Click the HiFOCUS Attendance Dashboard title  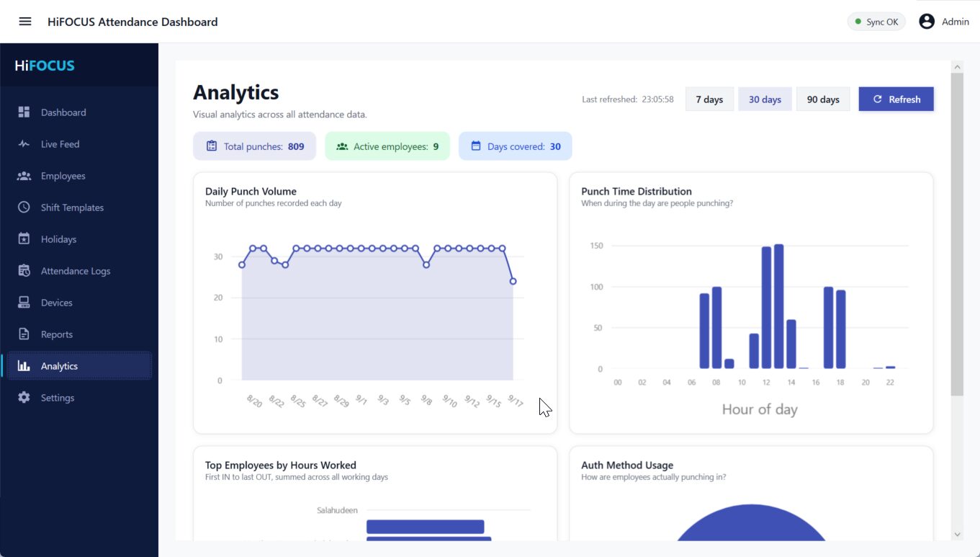[132, 22]
